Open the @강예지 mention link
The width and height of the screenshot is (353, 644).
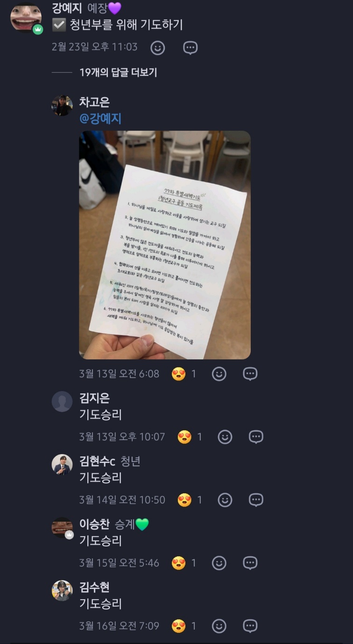coord(100,119)
